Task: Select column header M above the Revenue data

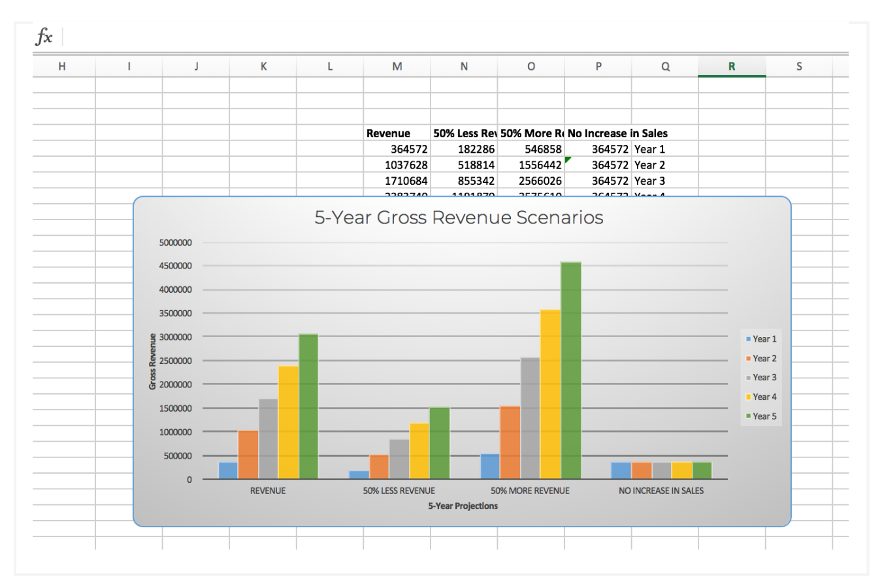Action: (397, 66)
